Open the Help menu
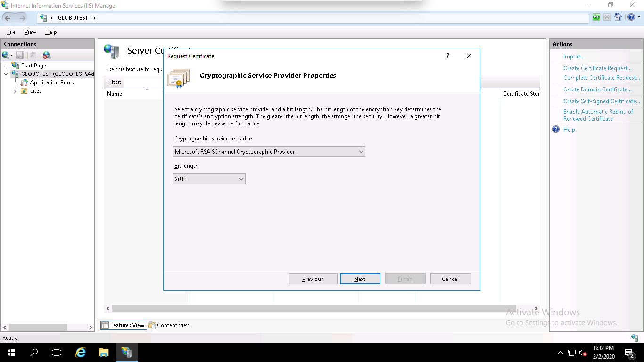 tap(51, 32)
